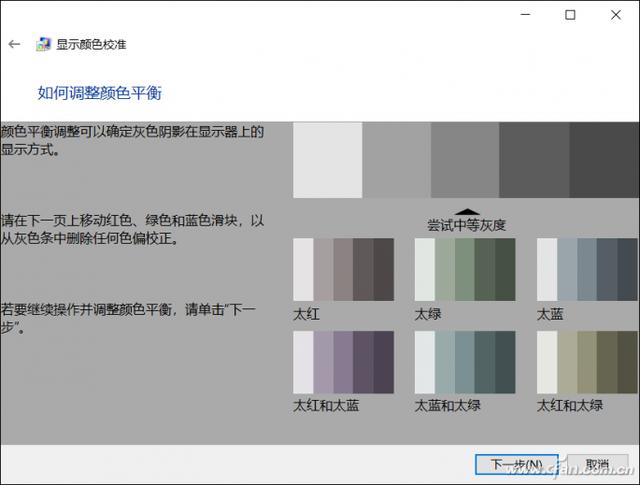Click the darkest gray swatch in top strip

point(604,160)
